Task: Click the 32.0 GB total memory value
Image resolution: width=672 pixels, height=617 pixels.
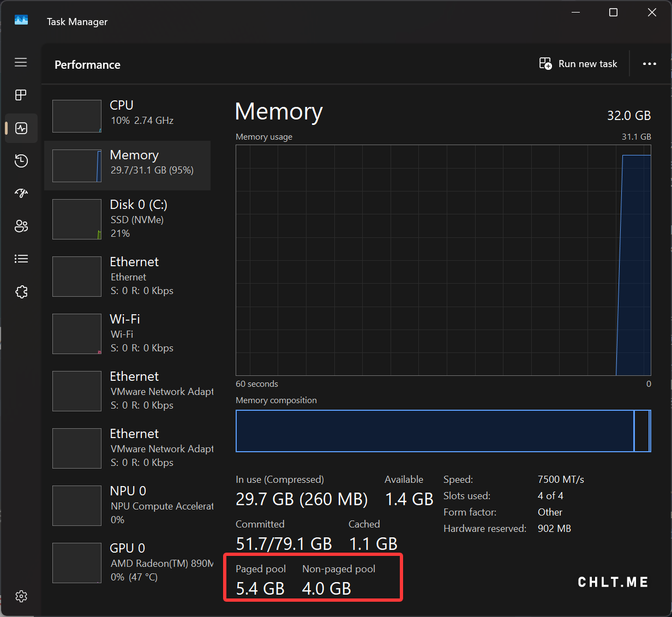Action: (x=629, y=116)
